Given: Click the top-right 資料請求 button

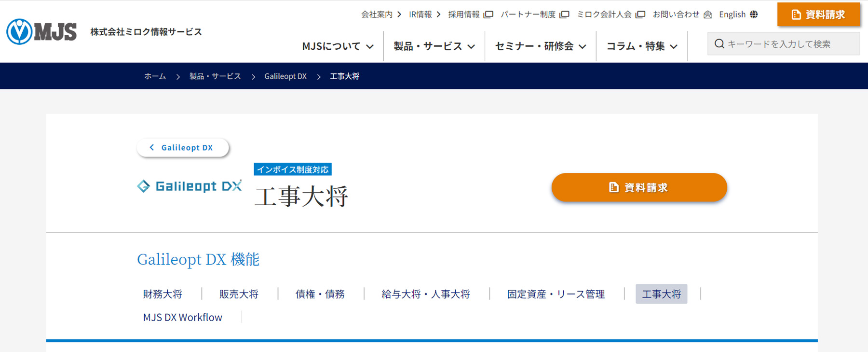Looking at the screenshot, I should coord(818,14).
